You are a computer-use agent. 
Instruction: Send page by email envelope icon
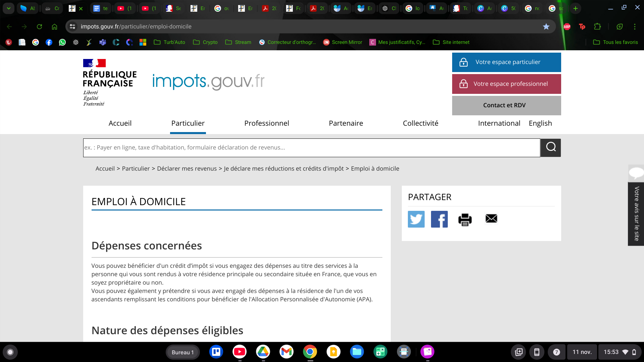coord(491,219)
